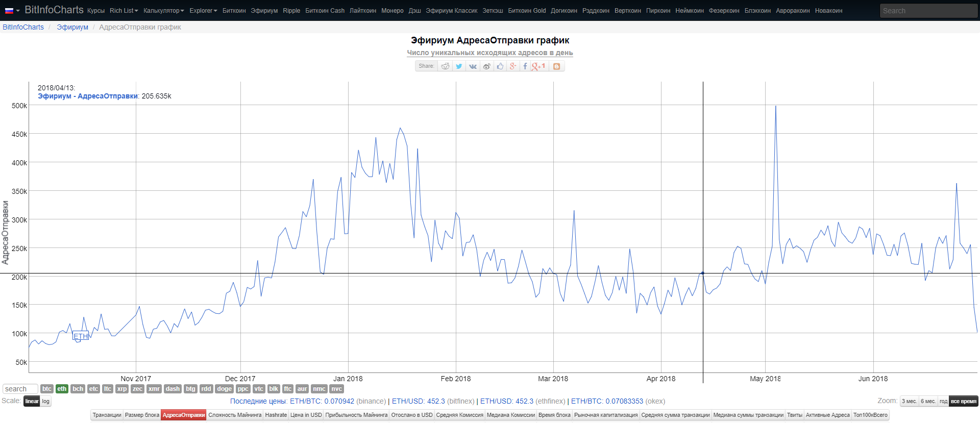Share the chart on Reddit
This screenshot has width=980, height=423.
click(x=446, y=66)
